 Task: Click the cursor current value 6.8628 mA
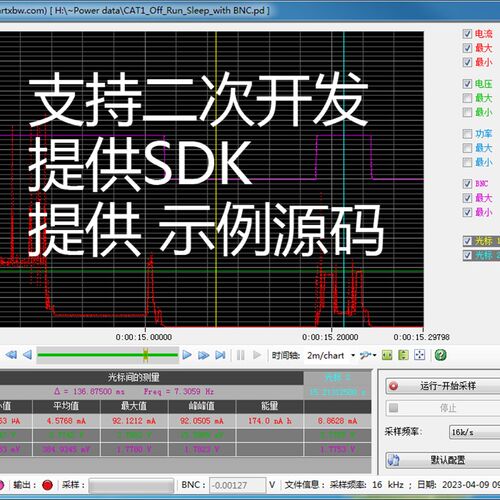coord(337,421)
